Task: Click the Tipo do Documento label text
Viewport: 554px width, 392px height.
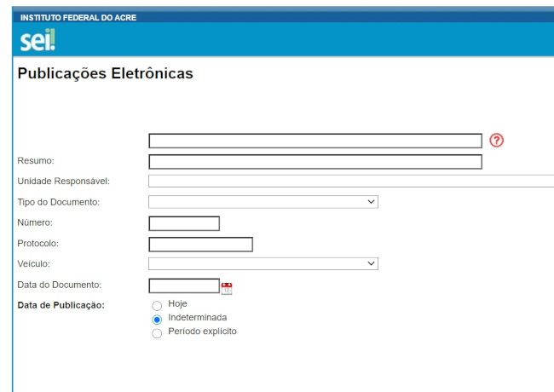Action: [x=58, y=202]
